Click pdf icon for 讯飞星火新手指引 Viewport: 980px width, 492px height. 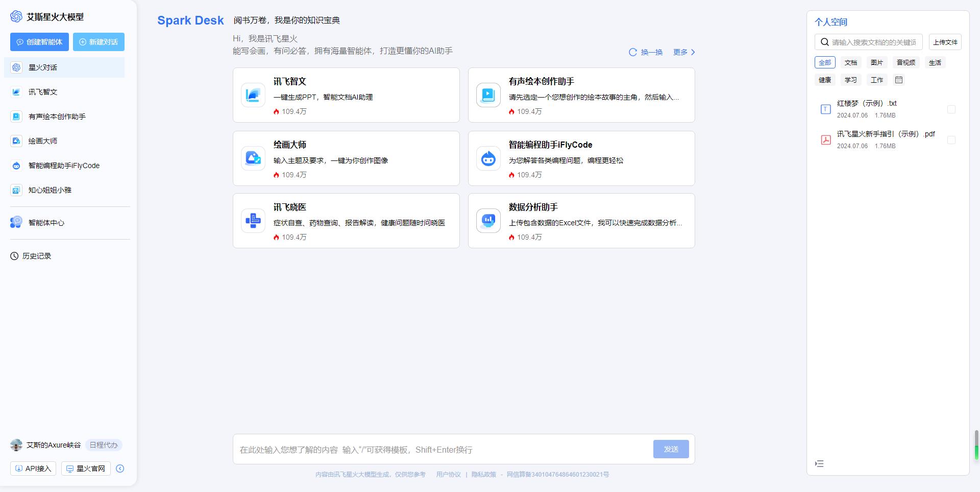click(x=825, y=139)
